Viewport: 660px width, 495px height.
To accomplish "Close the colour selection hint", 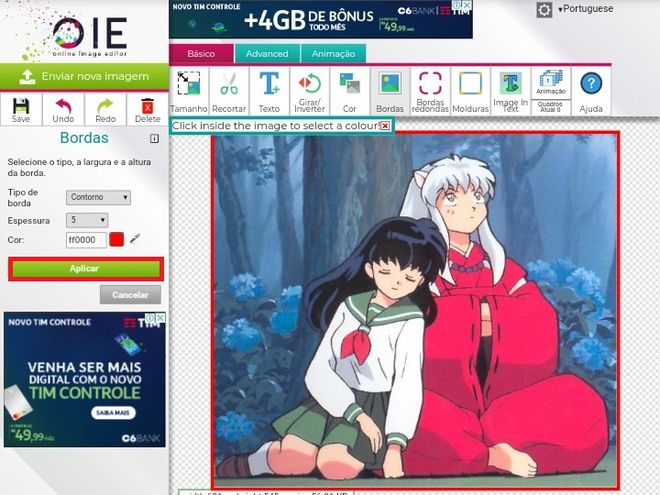I will pyautogui.click(x=385, y=125).
